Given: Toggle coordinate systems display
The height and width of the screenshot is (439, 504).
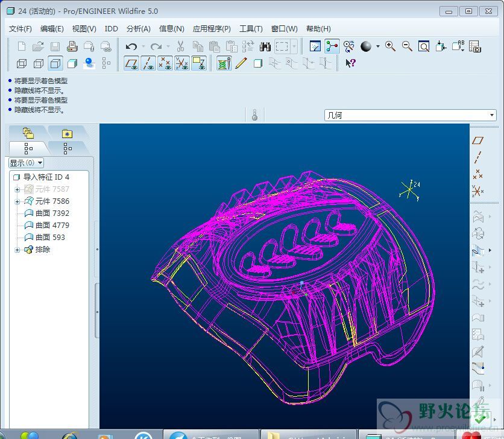Looking at the screenshot, I should [x=182, y=63].
